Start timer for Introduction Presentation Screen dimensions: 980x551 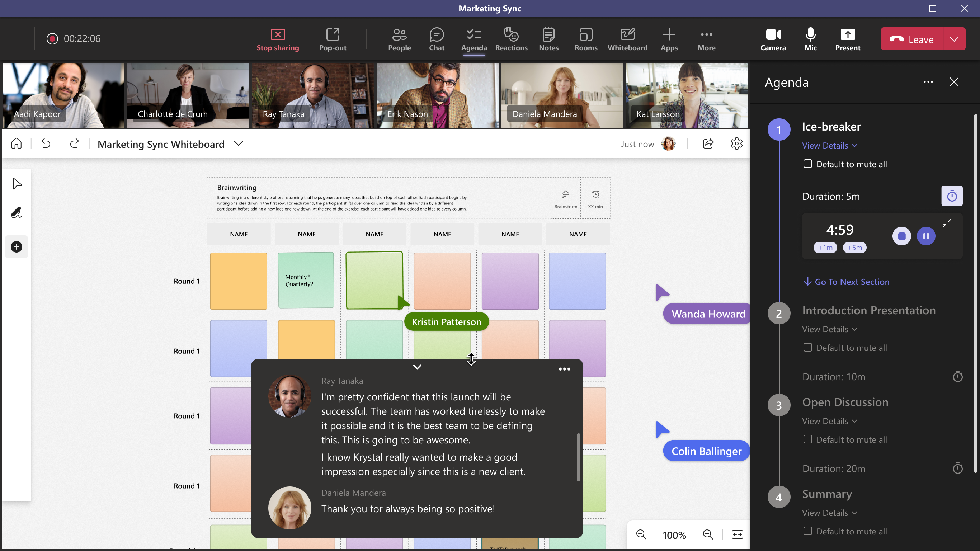click(x=957, y=376)
